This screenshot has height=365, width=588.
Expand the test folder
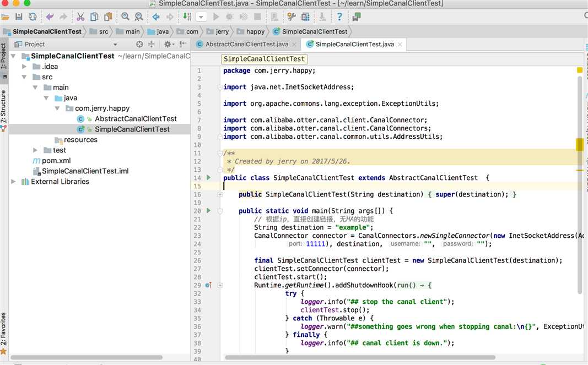(x=35, y=150)
